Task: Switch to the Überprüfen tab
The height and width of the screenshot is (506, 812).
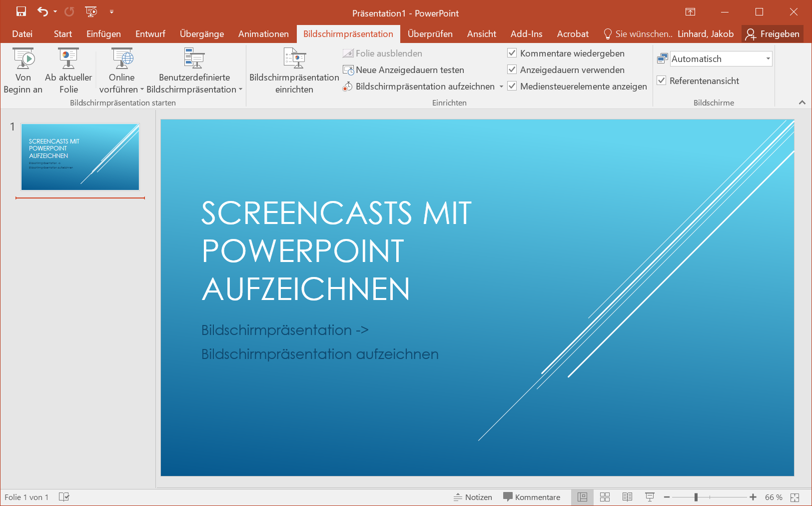Action: pos(430,34)
